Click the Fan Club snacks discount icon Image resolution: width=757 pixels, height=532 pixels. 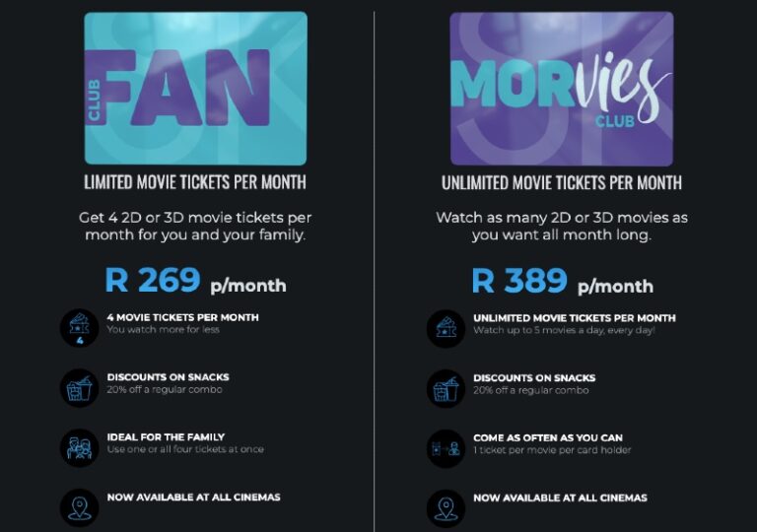[x=80, y=388]
